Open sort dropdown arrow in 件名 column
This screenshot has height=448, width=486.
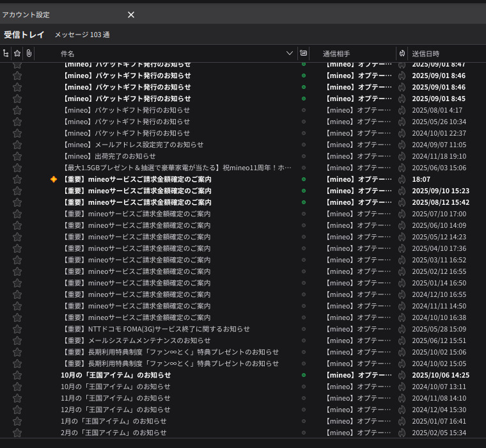290,54
